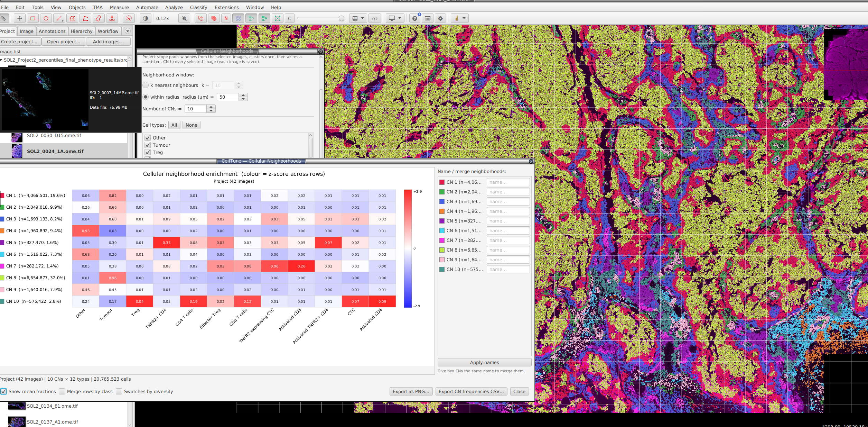
Task: Open the Log viewer icon
Action: 428,18
